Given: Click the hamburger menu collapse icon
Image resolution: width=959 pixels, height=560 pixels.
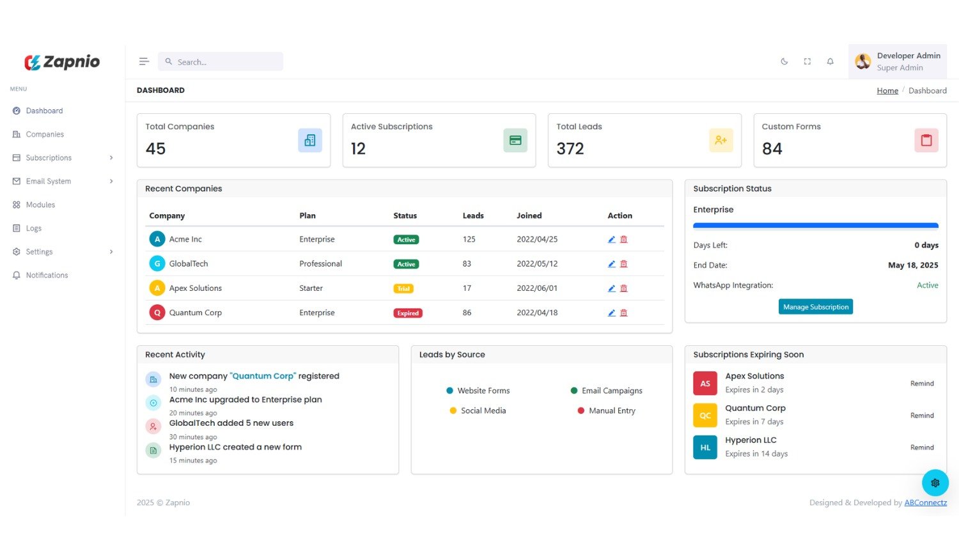Looking at the screenshot, I should (144, 61).
